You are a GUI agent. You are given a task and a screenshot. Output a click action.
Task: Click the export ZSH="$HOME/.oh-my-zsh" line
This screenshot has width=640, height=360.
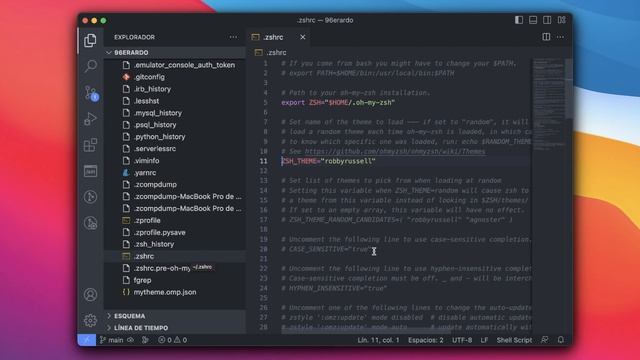tap(338, 102)
